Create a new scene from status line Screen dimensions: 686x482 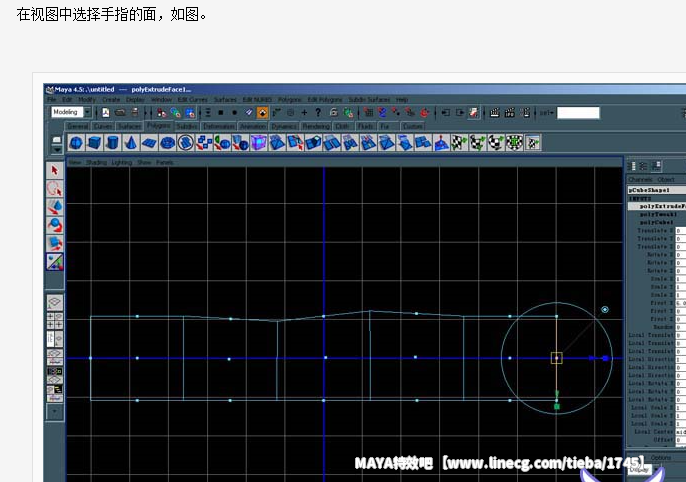tap(106, 113)
